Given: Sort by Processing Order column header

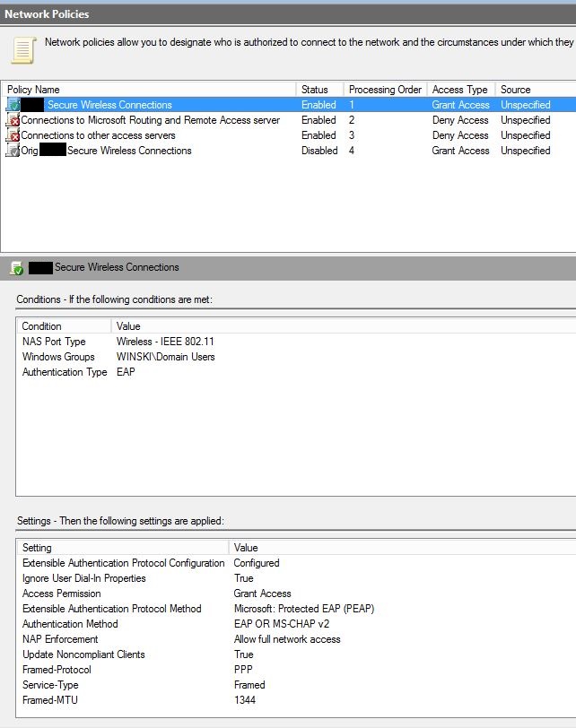Looking at the screenshot, I should pyautogui.click(x=385, y=90).
